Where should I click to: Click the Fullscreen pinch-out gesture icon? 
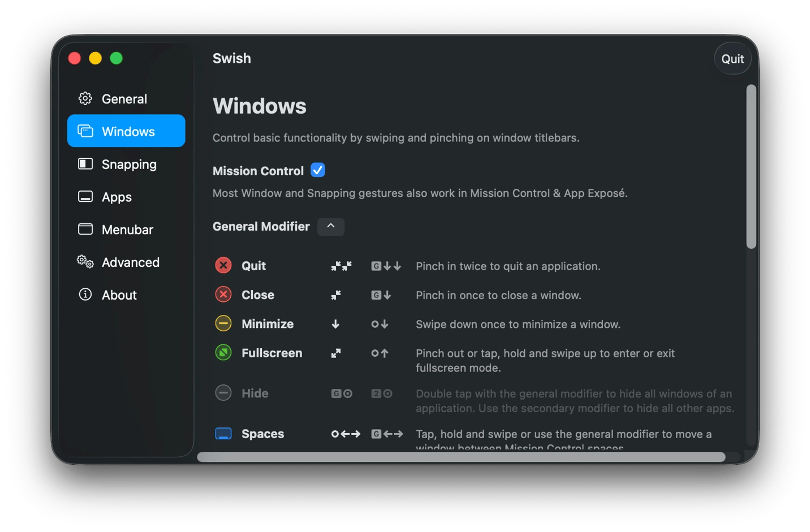336,353
